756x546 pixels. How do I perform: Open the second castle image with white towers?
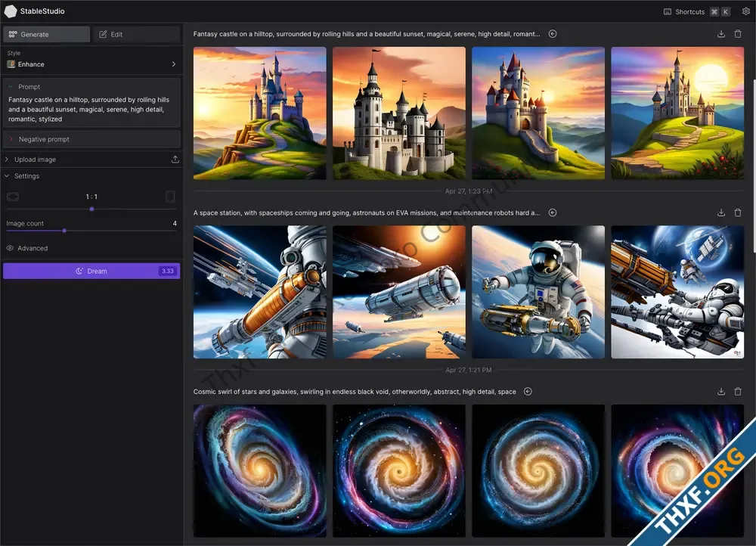399,113
